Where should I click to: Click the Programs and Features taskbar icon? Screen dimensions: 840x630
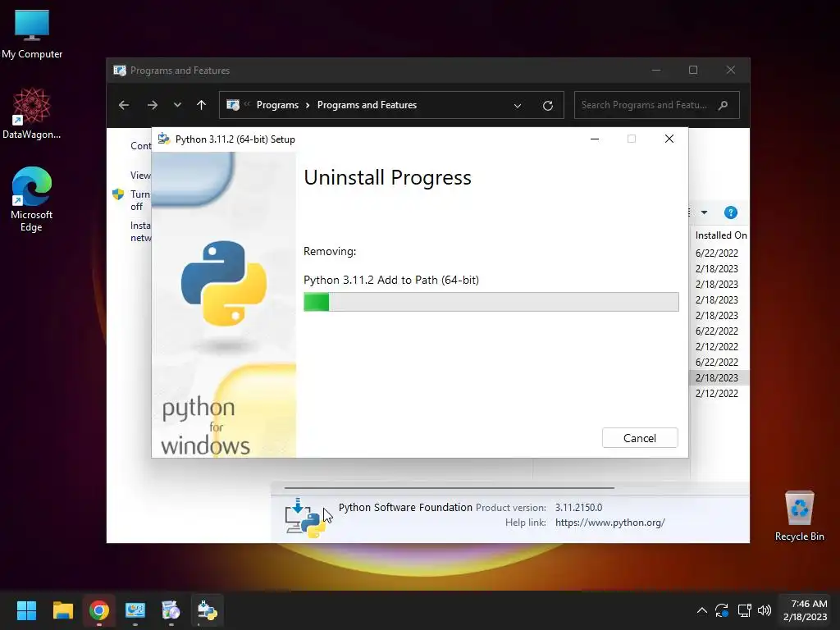(x=171, y=610)
